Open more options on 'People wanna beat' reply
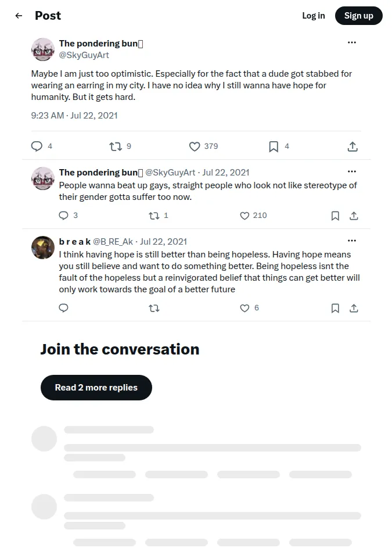392x555 pixels. coord(352,171)
